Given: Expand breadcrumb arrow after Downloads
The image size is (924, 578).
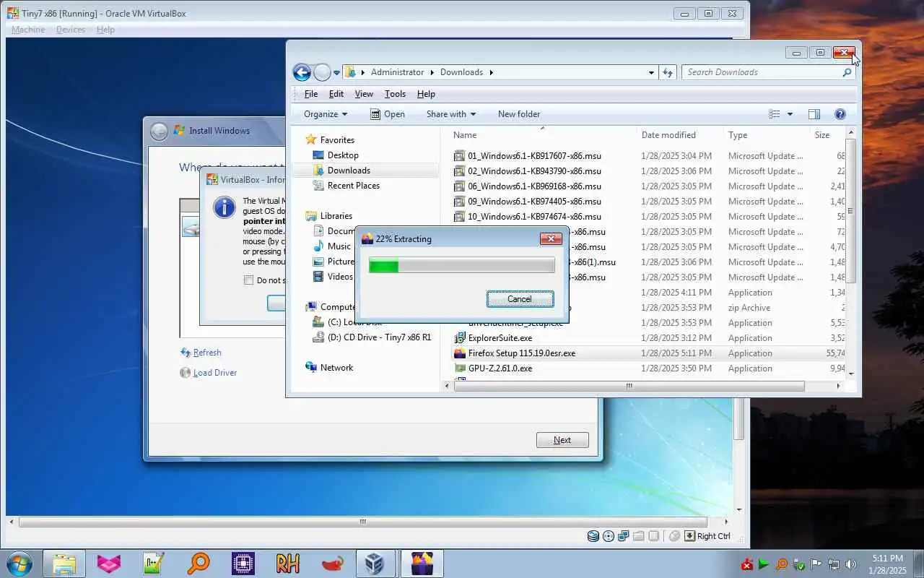Looking at the screenshot, I should coord(491,72).
